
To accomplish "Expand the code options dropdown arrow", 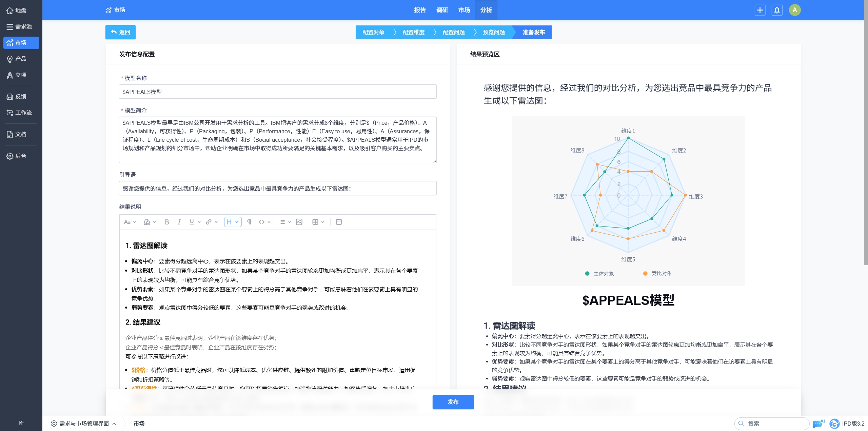I will point(269,222).
